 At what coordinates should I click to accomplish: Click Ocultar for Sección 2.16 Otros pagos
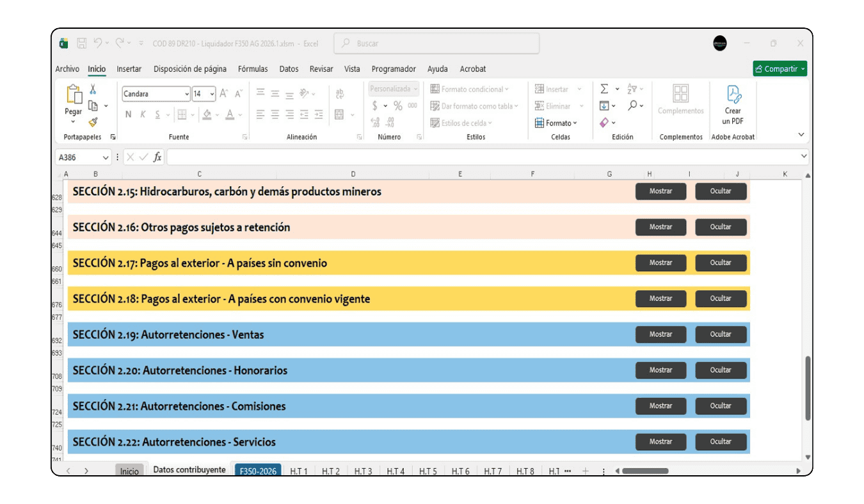[x=721, y=227]
